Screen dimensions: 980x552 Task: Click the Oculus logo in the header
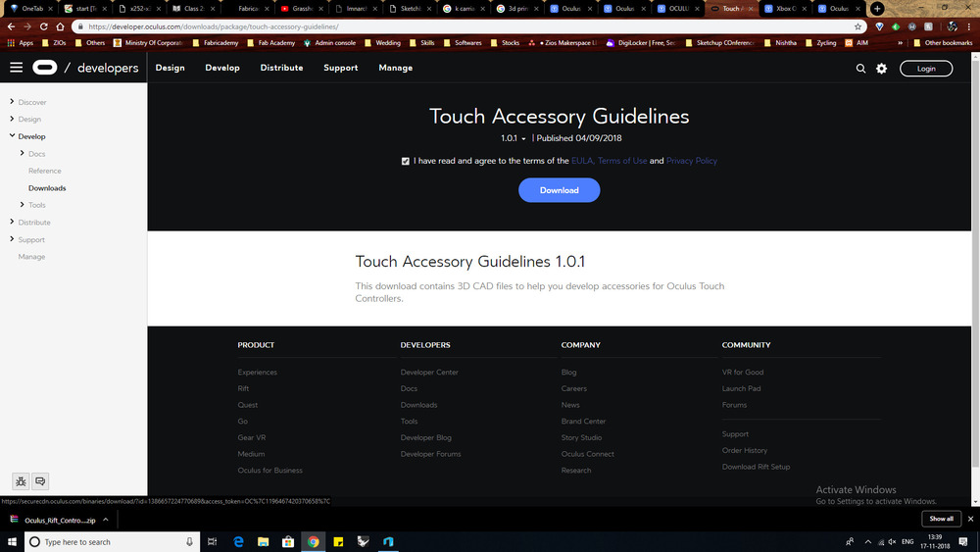coord(44,68)
